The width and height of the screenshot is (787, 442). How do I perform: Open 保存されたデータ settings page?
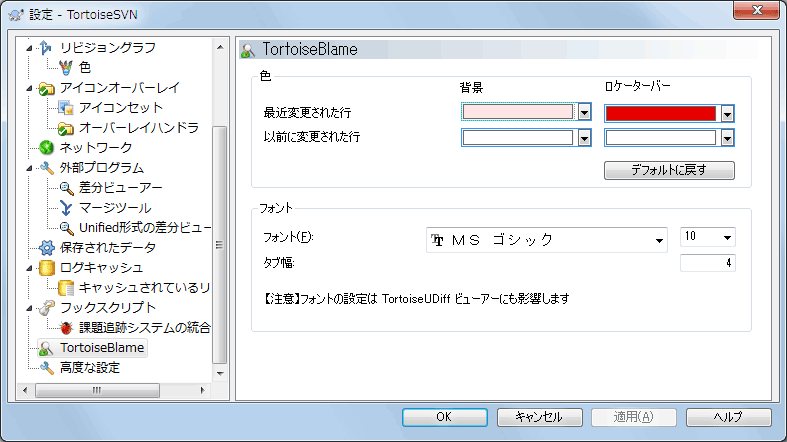tap(108, 247)
